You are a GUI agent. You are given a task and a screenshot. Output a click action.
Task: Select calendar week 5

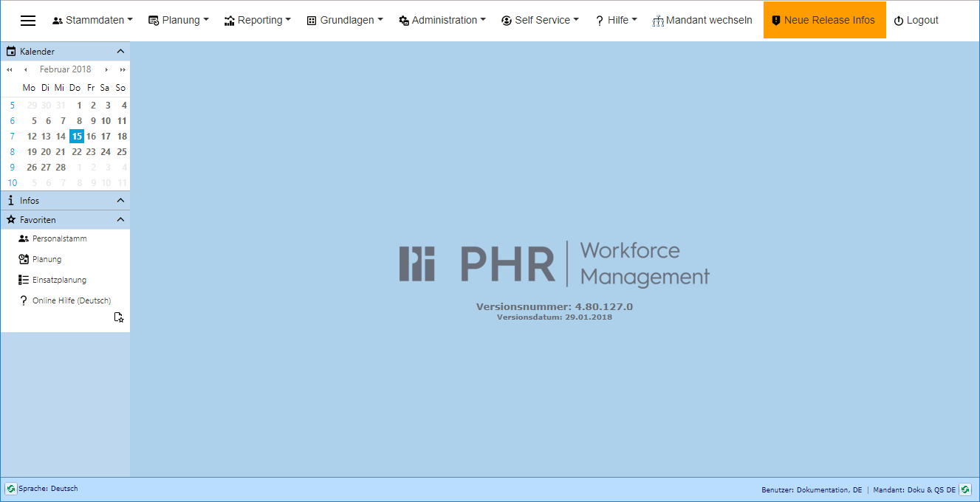pyautogui.click(x=12, y=106)
